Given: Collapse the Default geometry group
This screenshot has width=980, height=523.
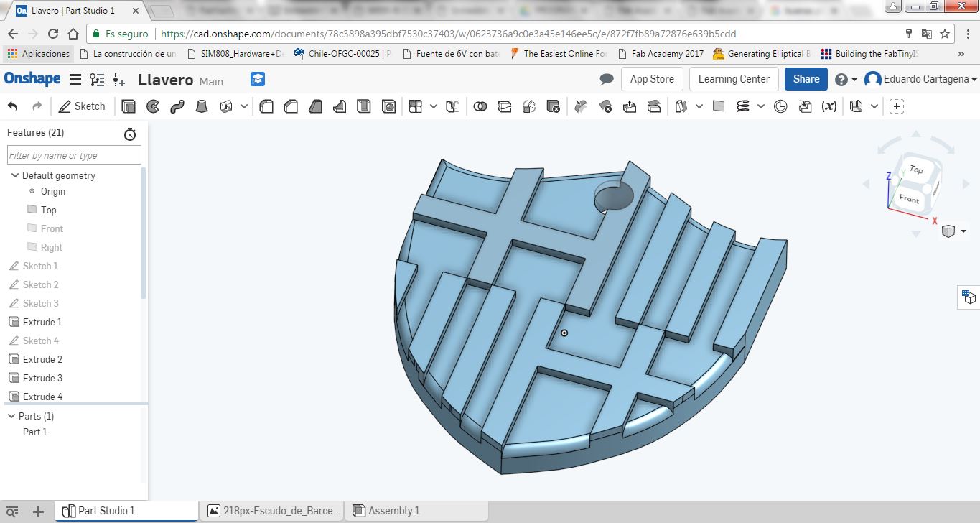Looking at the screenshot, I should [x=14, y=175].
